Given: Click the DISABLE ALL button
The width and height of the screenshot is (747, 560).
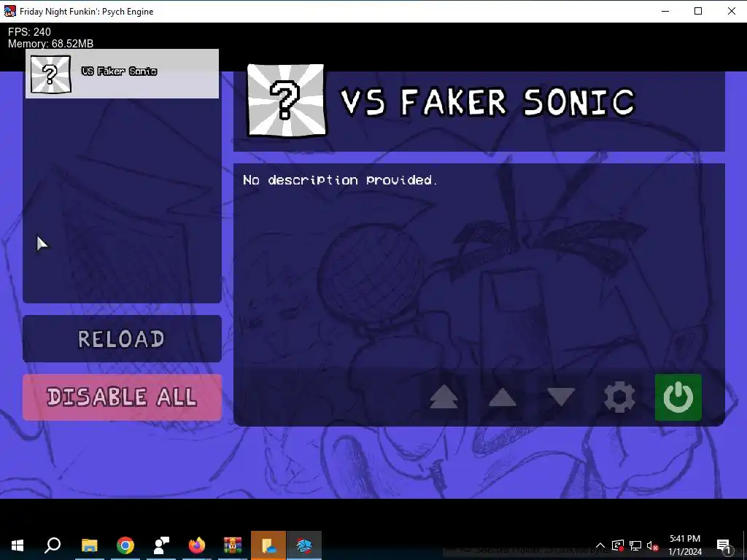Looking at the screenshot, I should 122,397.
